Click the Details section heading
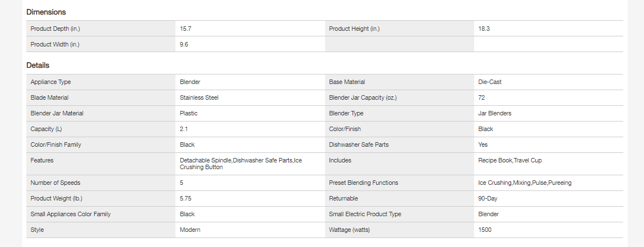 click(x=38, y=66)
